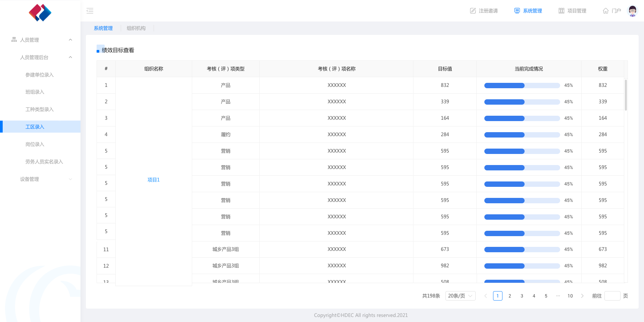Click progress bar in row 832

click(x=522, y=86)
